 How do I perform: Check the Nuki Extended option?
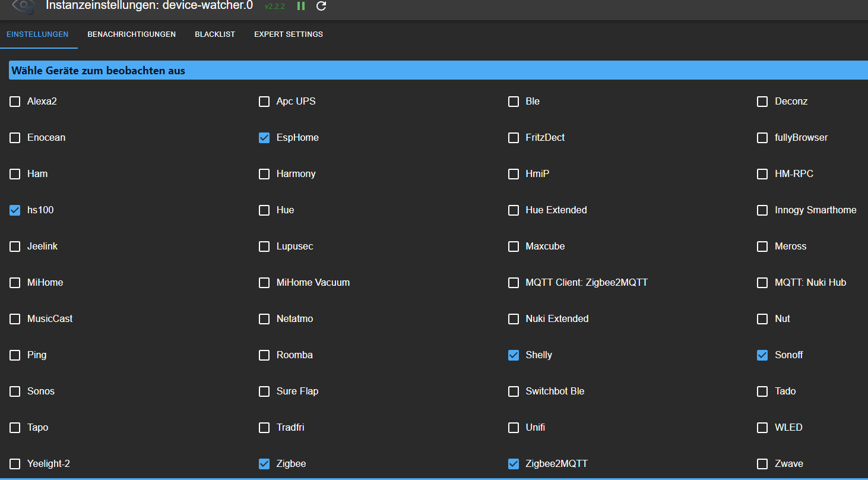(514, 319)
